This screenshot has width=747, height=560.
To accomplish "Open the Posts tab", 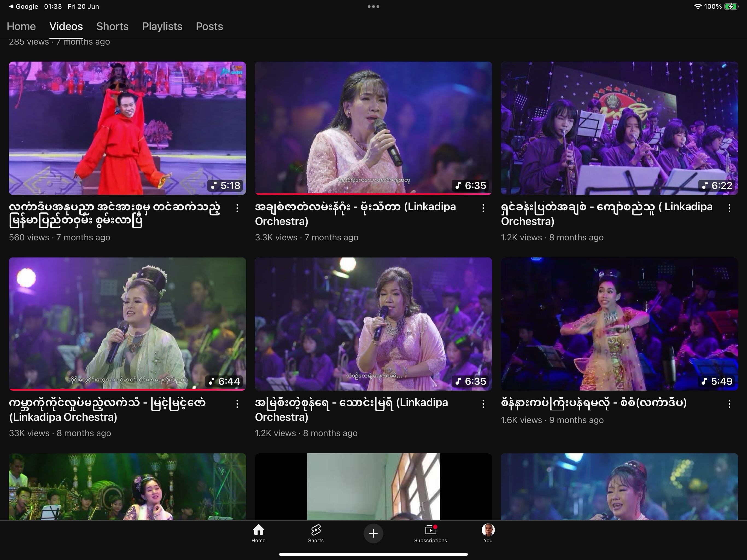I will click(x=209, y=26).
